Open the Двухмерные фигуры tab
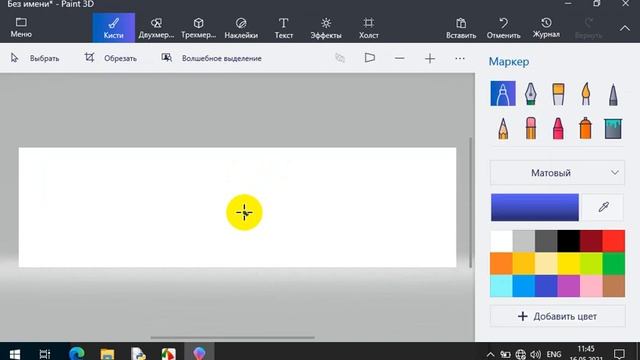The width and height of the screenshot is (640, 360). (x=156, y=28)
